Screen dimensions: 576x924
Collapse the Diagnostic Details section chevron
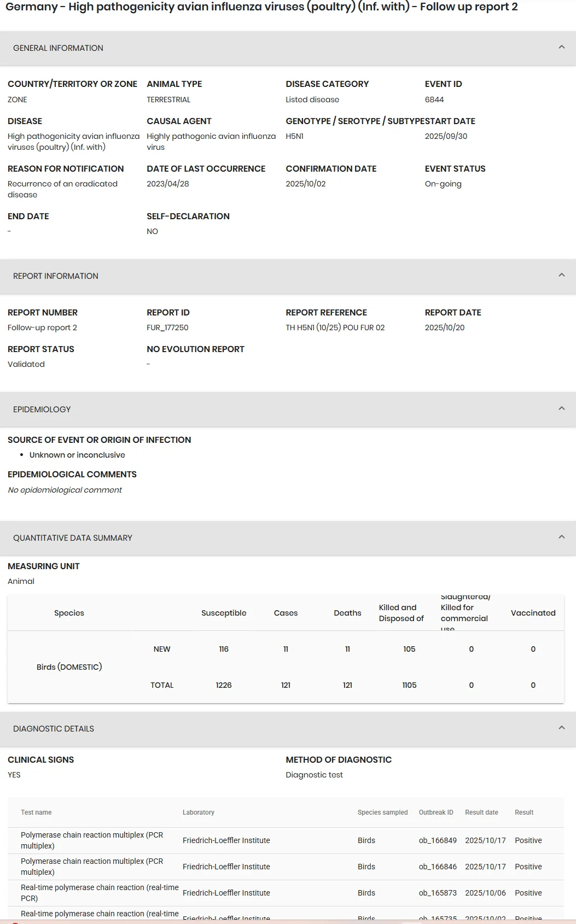coord(561,728)
